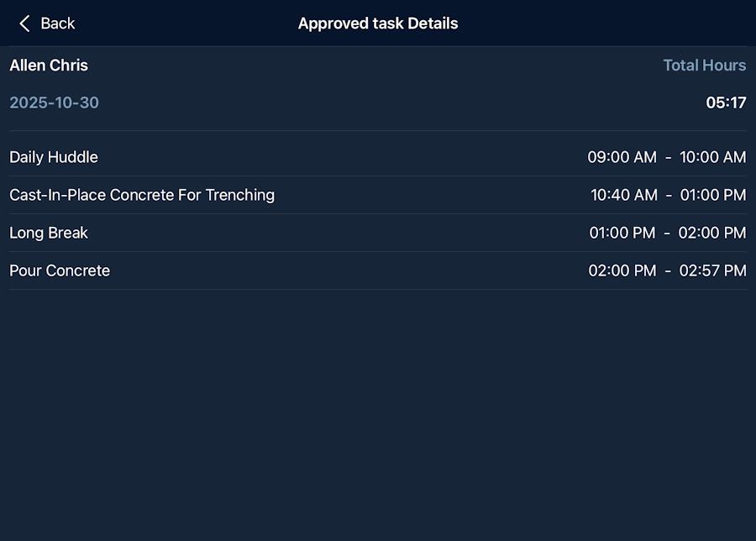The height and width of the screenshot is (541, 756).
Task: Click the Approved task Details title
Action: (378, 24)
